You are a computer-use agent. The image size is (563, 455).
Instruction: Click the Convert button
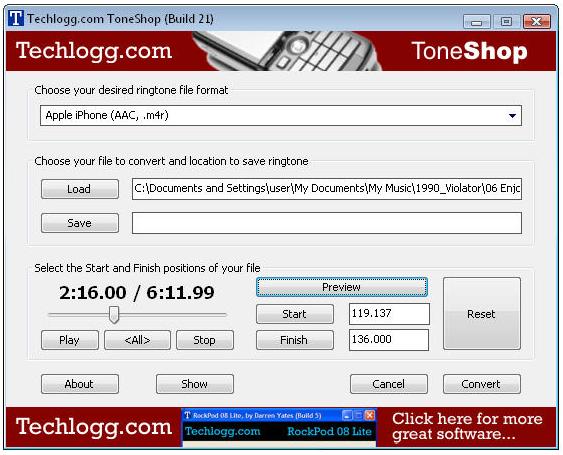[x=482, y=384]
